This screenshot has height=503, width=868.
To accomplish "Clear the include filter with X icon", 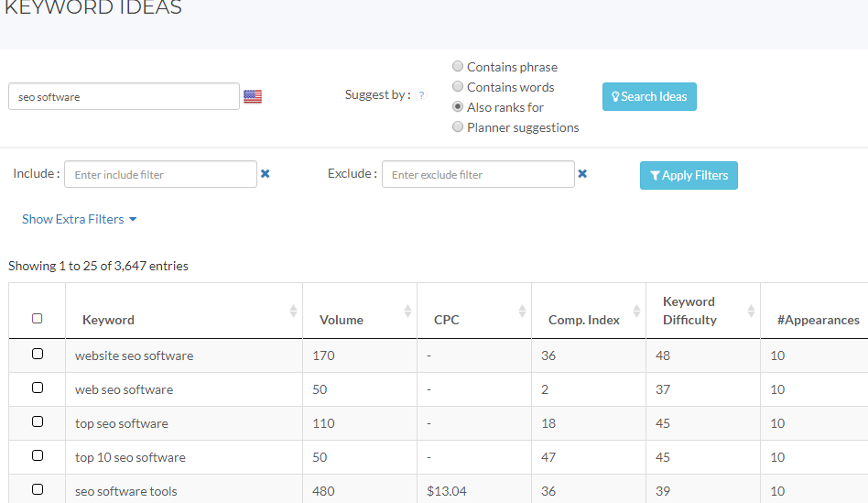I will 266,173.
